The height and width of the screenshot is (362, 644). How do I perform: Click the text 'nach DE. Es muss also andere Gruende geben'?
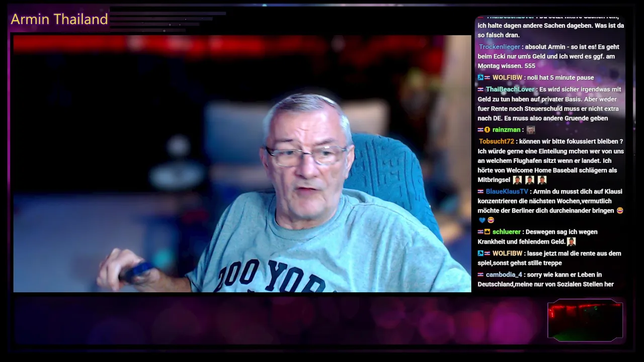(x=543, y=119)
